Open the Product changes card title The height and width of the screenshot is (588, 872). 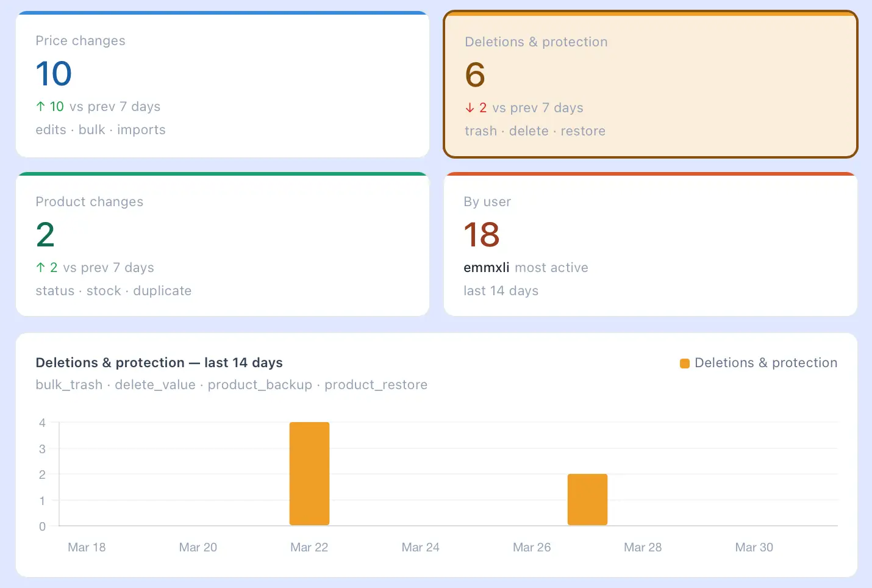[x=90, y=202]
